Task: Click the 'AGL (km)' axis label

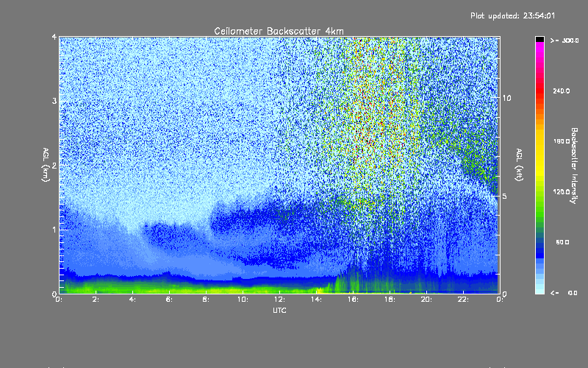Action: point(46,165)
